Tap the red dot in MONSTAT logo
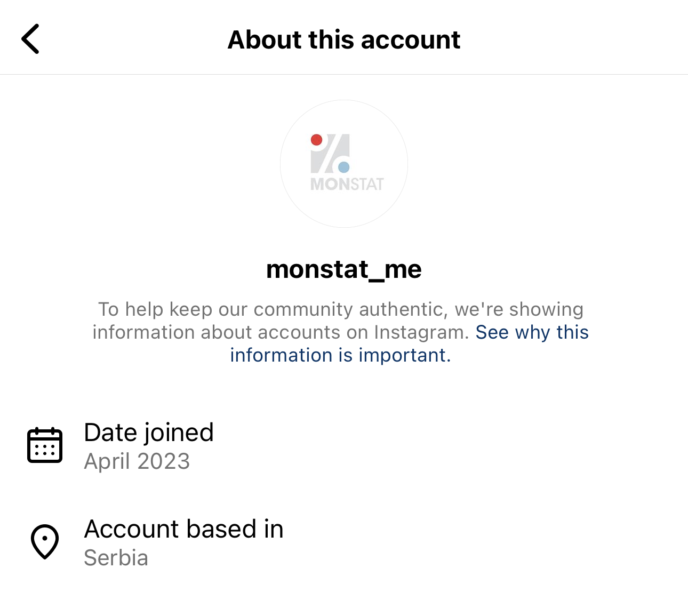Image resolution: width=688 pixels, height=616 pixels. [316, 140]
